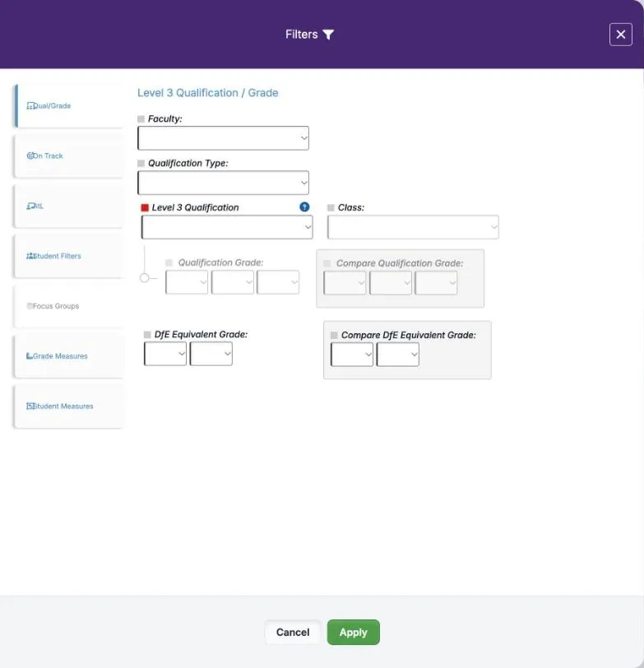This screenshot has height=668, width=644.
Task: Open the Qual/Grade filter tab
Action: pyautogui.click(x=68, y=106)
